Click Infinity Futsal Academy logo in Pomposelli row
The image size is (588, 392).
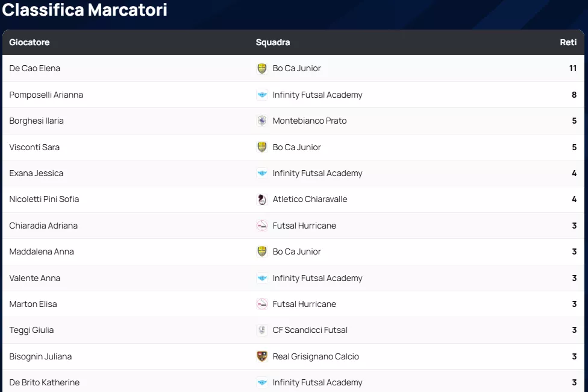[262, 95]
